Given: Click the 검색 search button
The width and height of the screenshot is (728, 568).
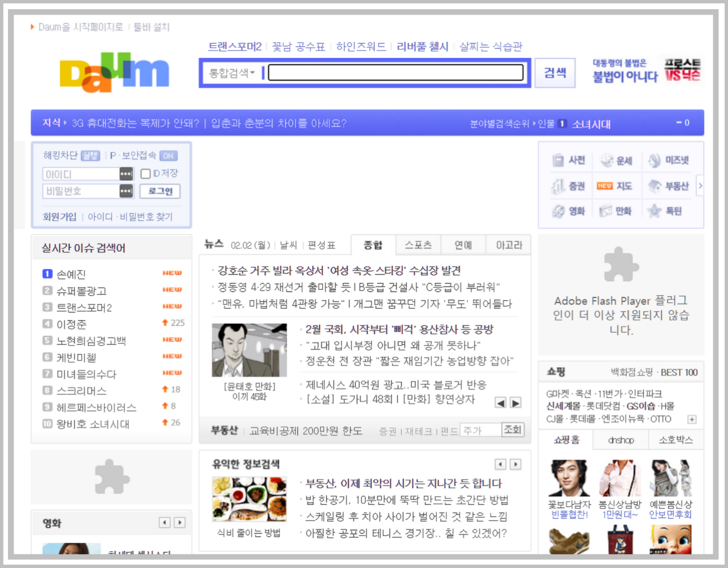Looking at the screenshot, I should click(555, 73).
